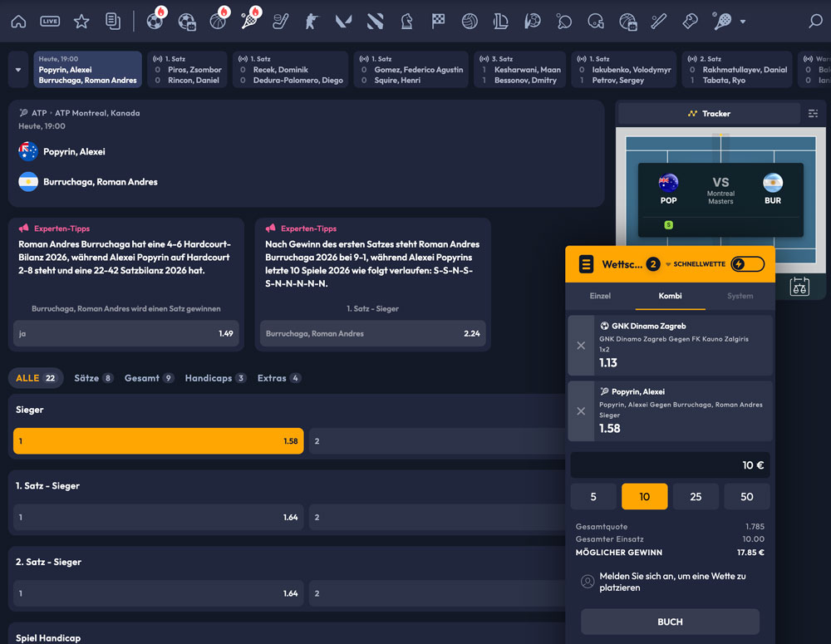This screenshot has width=831, height=644.
Task: Collapse the bet slip via small arrow
Action: 668,264
